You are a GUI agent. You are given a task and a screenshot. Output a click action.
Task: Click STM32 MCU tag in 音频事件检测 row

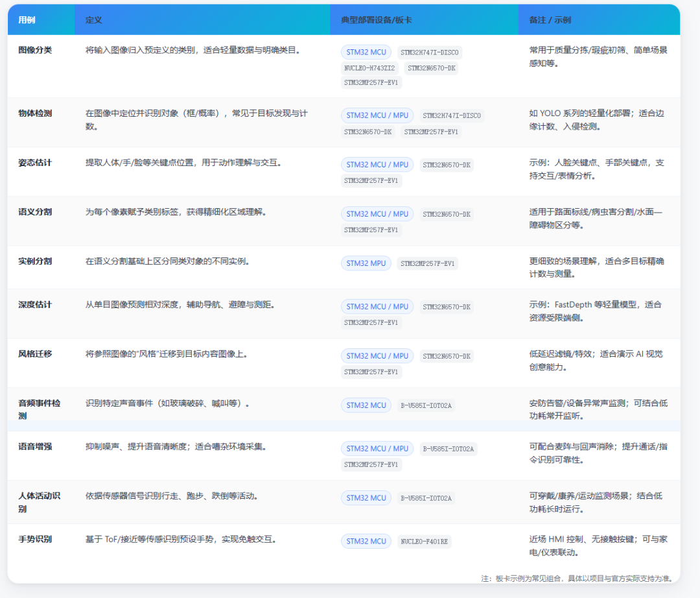[366, 405]
